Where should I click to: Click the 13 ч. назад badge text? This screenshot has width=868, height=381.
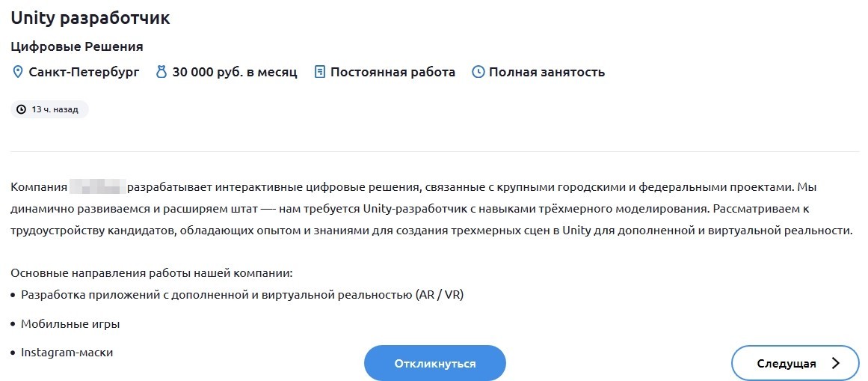coord(55,109)
